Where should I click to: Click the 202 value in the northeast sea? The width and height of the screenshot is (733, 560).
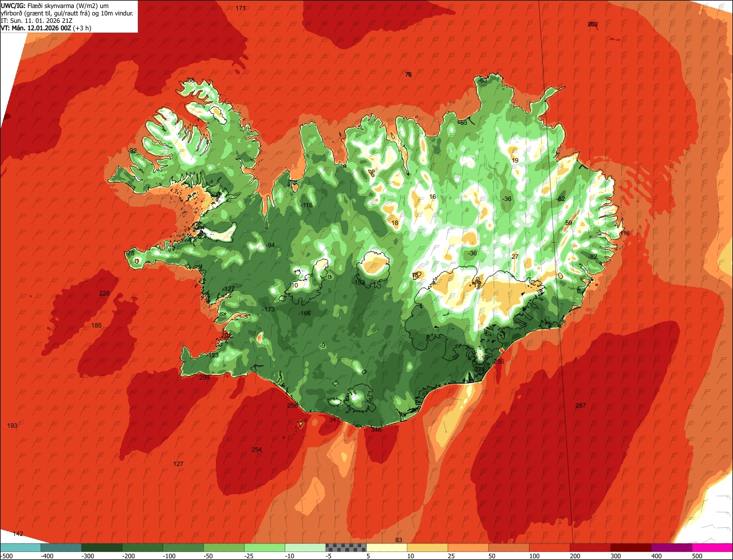[x=593, y=24]
